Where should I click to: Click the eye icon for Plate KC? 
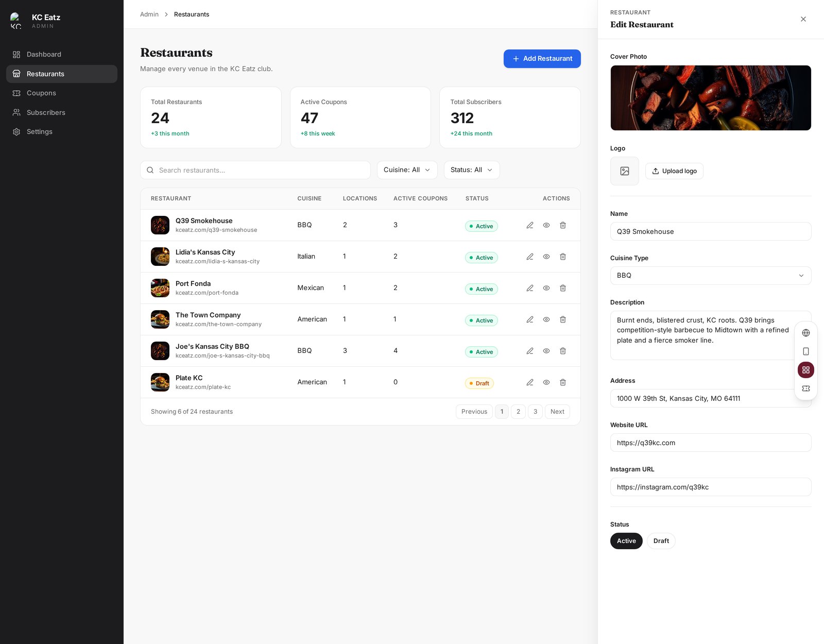pos(546,382)
